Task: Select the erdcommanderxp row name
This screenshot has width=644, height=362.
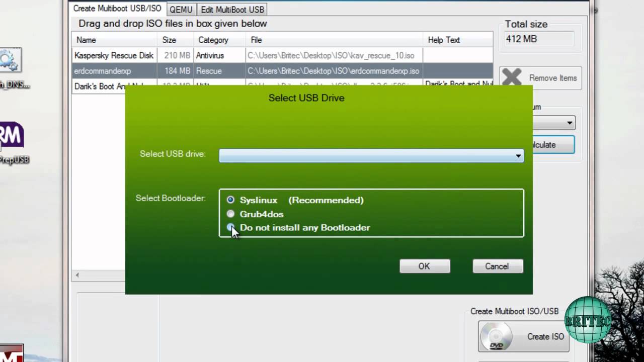Action: coord(102,71)
